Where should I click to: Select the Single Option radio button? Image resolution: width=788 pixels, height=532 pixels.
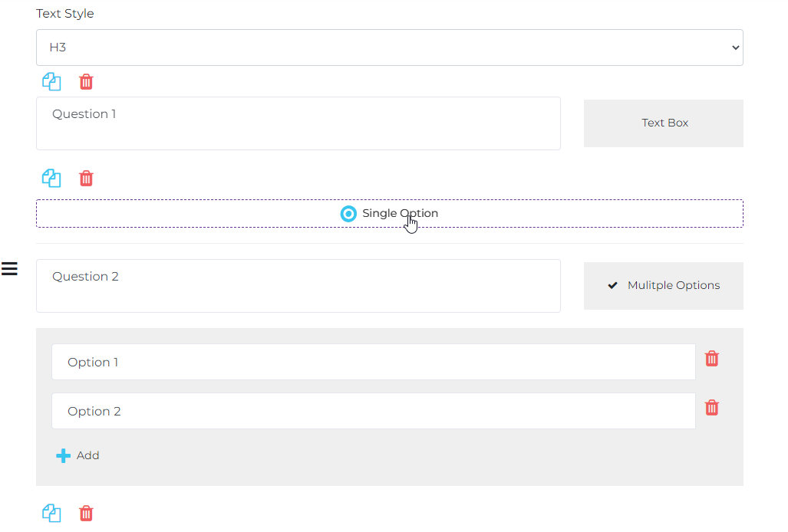pos(348,213)
